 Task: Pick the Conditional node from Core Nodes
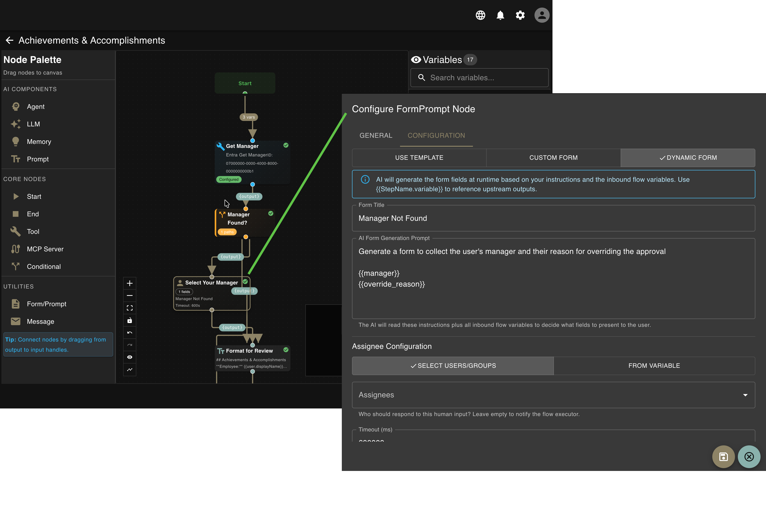tap(44, 266)
